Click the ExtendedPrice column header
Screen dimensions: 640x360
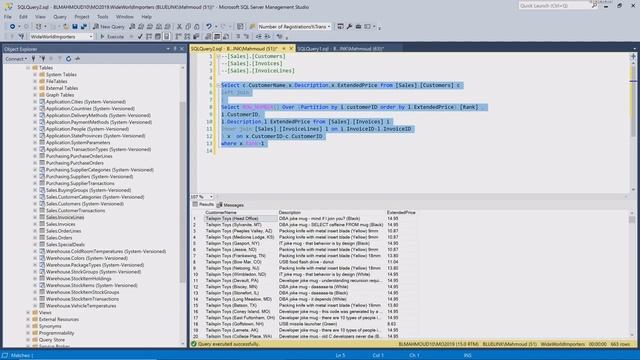pos(401,213)
